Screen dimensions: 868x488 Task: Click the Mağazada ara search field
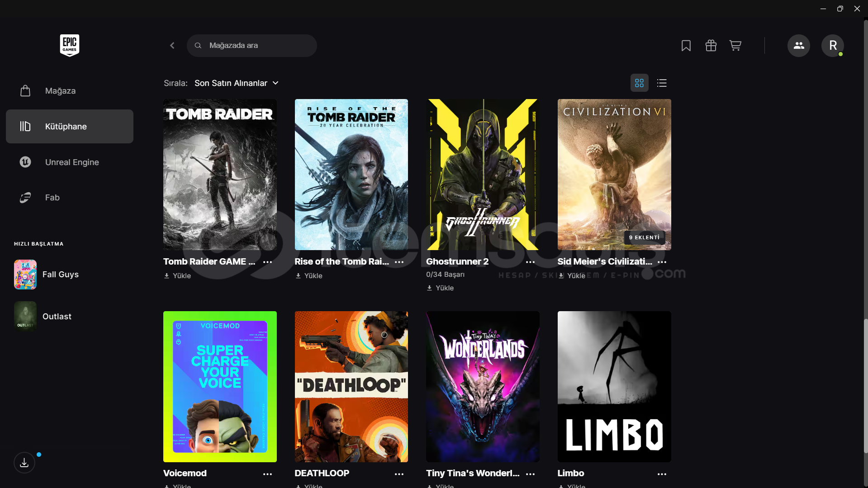(x=252, y=46)
